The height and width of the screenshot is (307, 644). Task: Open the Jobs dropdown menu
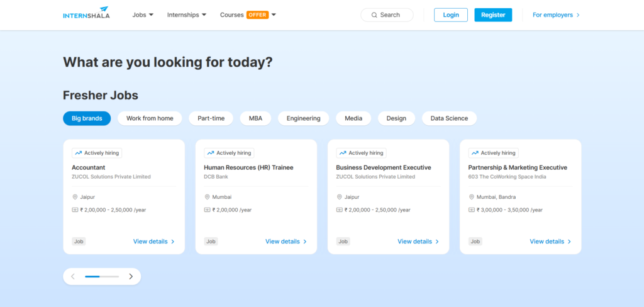(143, 15)
